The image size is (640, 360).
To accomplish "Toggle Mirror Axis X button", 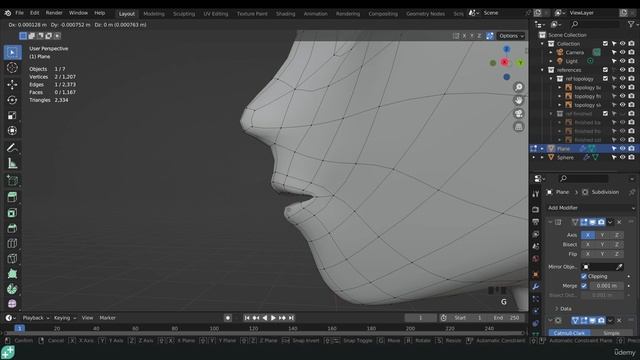I will coord(588,235).
